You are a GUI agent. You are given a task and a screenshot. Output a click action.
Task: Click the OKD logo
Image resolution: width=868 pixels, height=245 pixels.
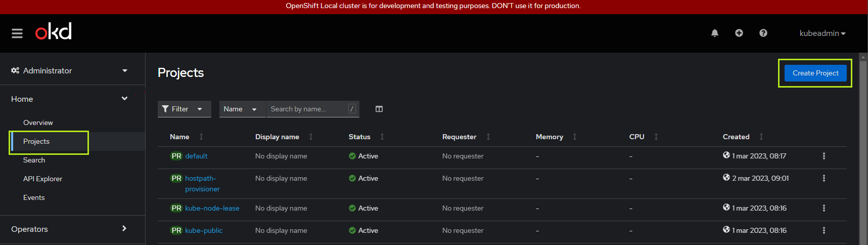[x=54, y=31]
